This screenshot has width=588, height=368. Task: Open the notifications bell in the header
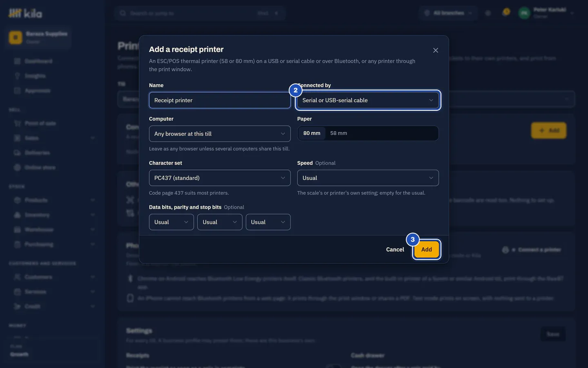click(x=506, y=13)
